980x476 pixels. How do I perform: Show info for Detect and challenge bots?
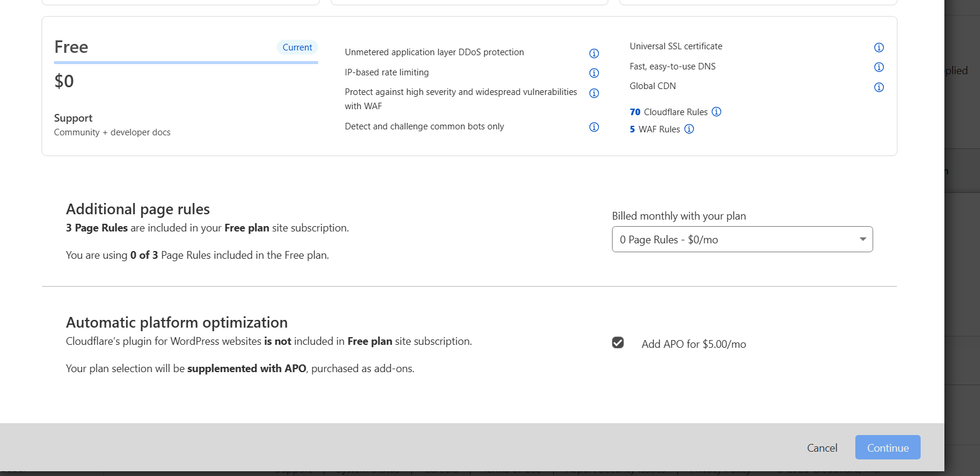594,127
